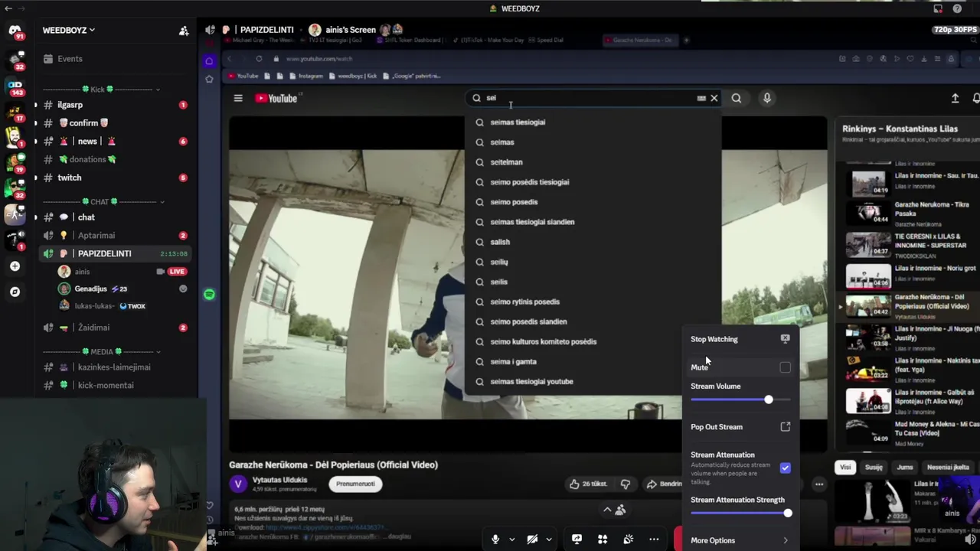Open Discover servers compass icon

tap(15, 292)
